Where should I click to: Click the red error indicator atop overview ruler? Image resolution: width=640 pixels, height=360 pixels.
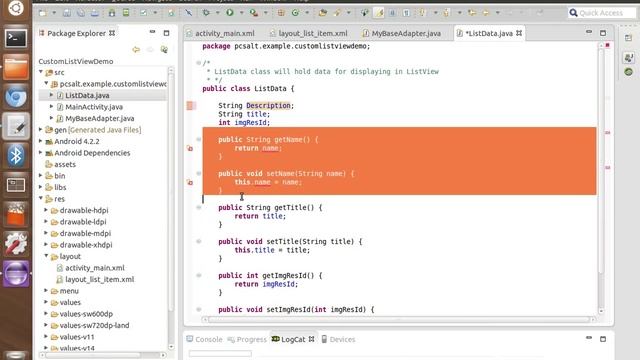(607, 45)
